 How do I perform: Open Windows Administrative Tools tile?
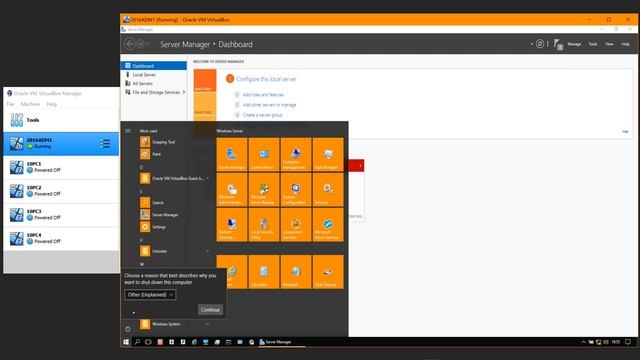(232, 189)
